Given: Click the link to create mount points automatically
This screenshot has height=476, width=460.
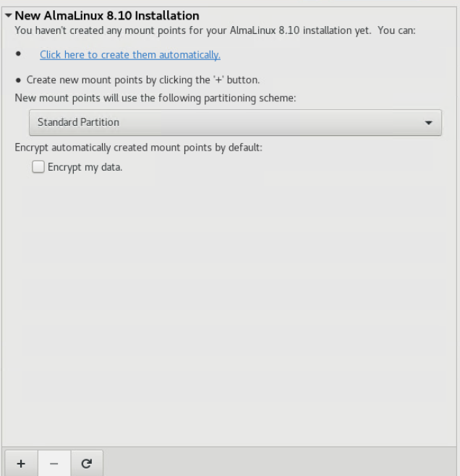Looking at the screenshot, I should tap(130, 55).
